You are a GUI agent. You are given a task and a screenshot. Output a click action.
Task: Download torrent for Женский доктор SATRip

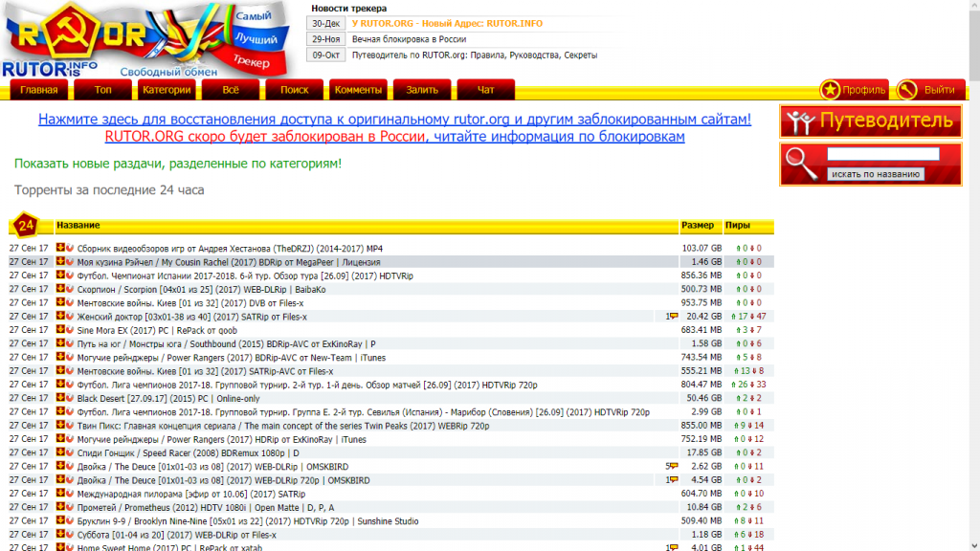tap(60, 316)
